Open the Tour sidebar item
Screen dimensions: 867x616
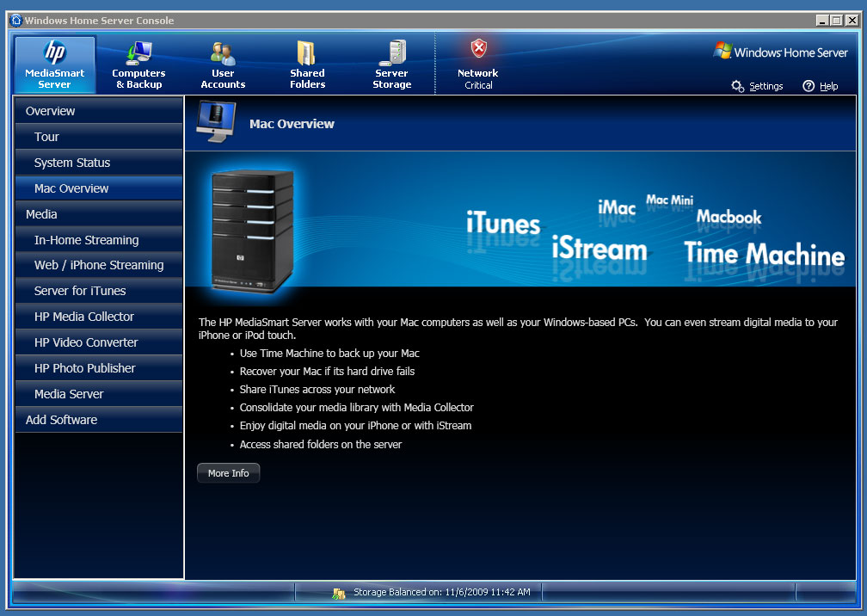coord(98,137)
